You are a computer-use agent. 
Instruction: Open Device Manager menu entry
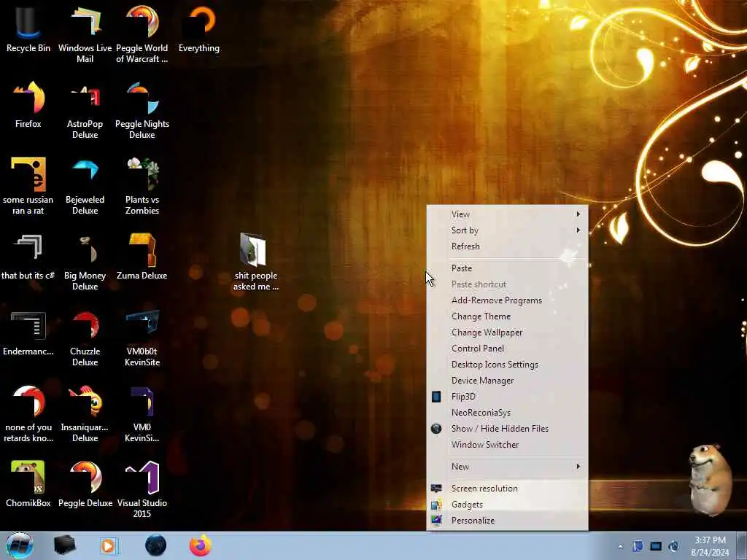tap(508, 381)
